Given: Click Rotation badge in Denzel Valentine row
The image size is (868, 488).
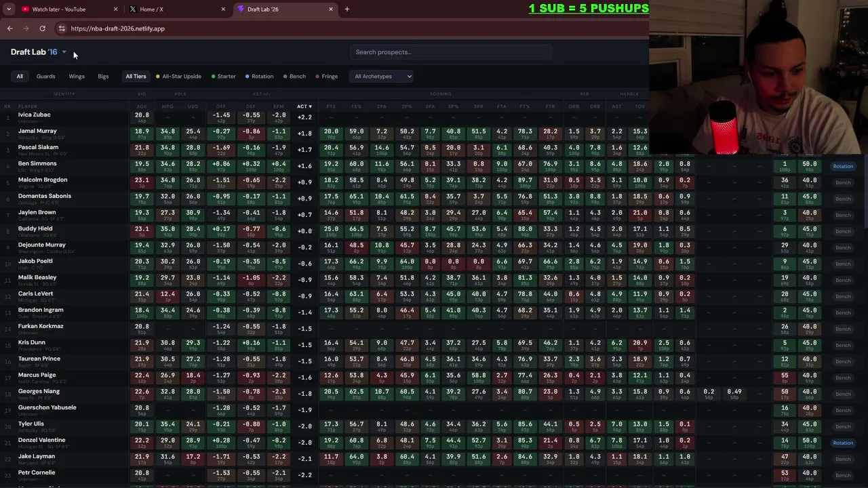Looking at the screenshot, I should click(843, 443).
